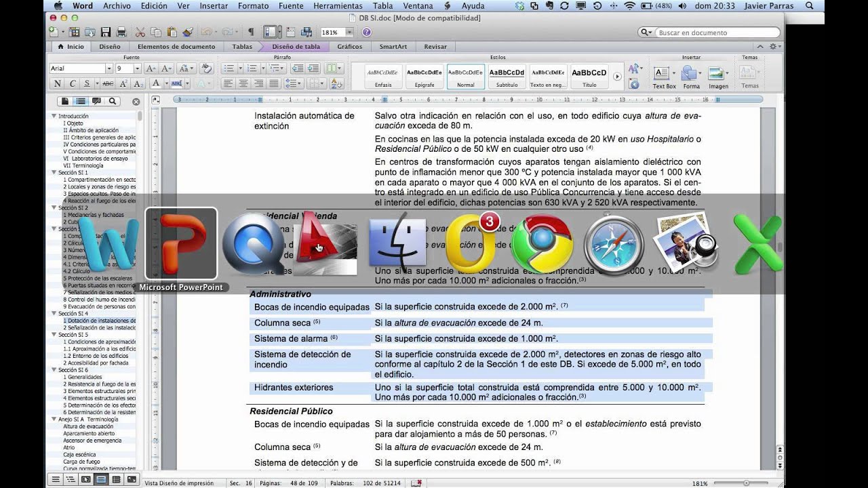
Task: Select Microsoft PowerPoint in app switcher
Action: 181,243
